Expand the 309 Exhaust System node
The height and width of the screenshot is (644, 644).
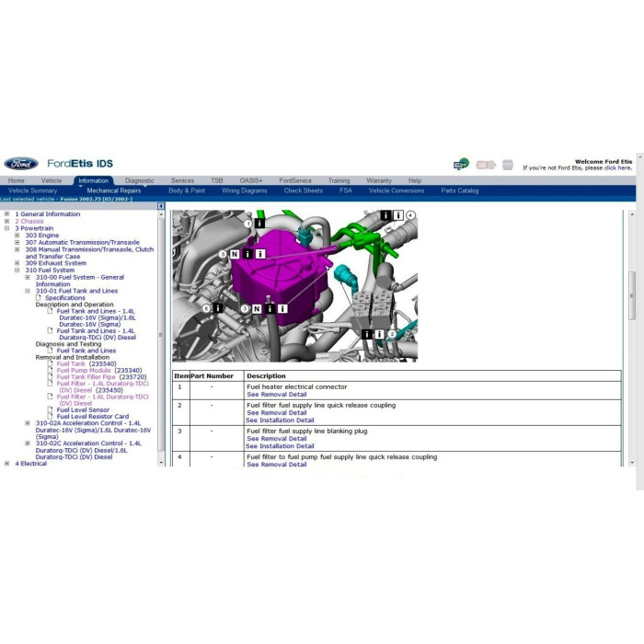(17, 263)
